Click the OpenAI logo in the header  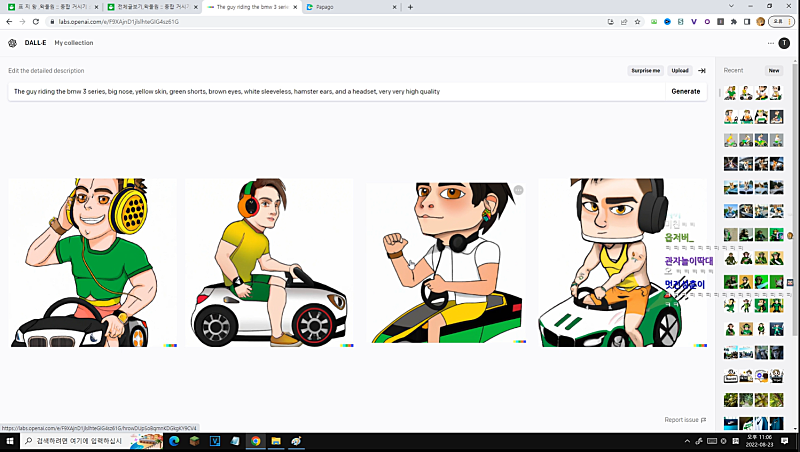click(x=13, y=43)
